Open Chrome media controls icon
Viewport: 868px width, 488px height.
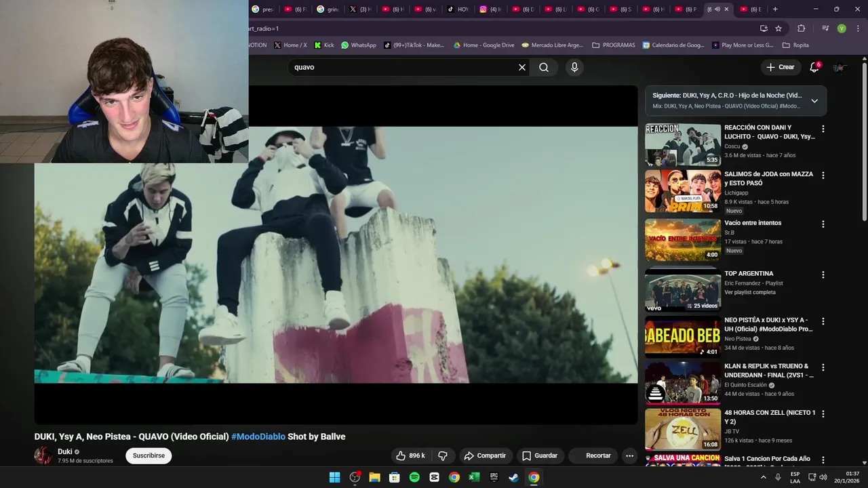(x=825, y=28)
